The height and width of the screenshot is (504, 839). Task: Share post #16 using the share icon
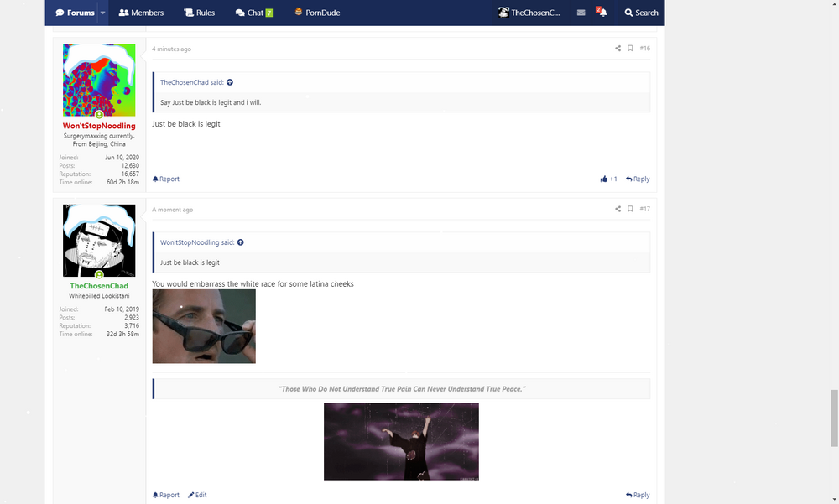click(618, 48)
